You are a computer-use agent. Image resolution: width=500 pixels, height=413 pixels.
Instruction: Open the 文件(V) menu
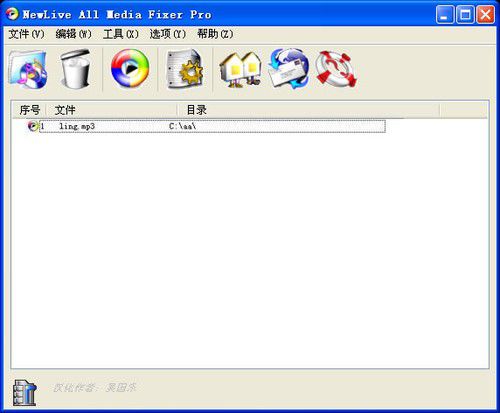pyautogui.click(x=26, y=34)
